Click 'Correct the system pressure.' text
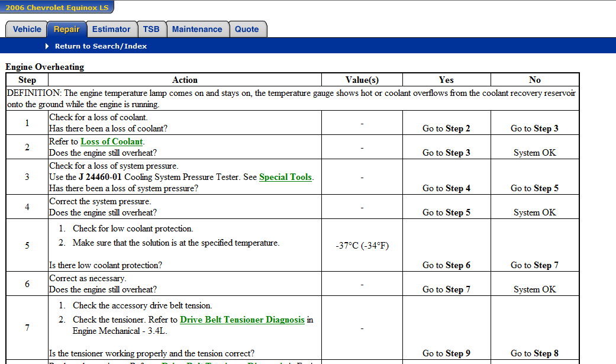 tap(100, 202)
